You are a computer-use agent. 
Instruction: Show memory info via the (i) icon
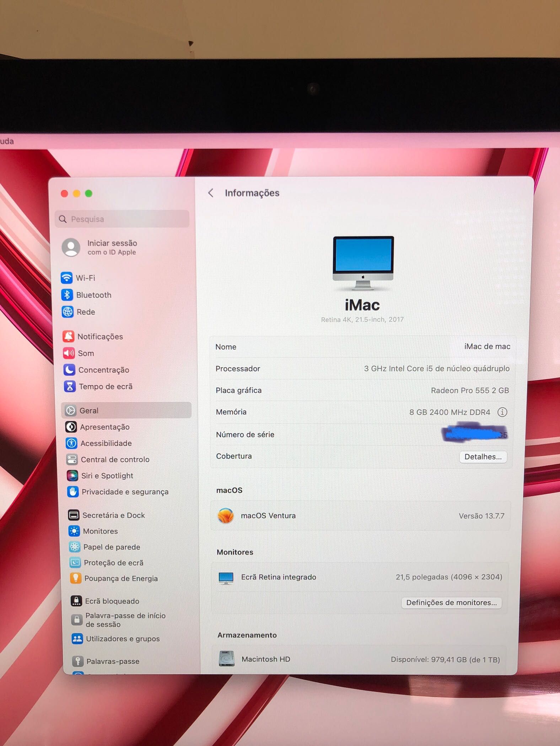(x=502, y=412)
